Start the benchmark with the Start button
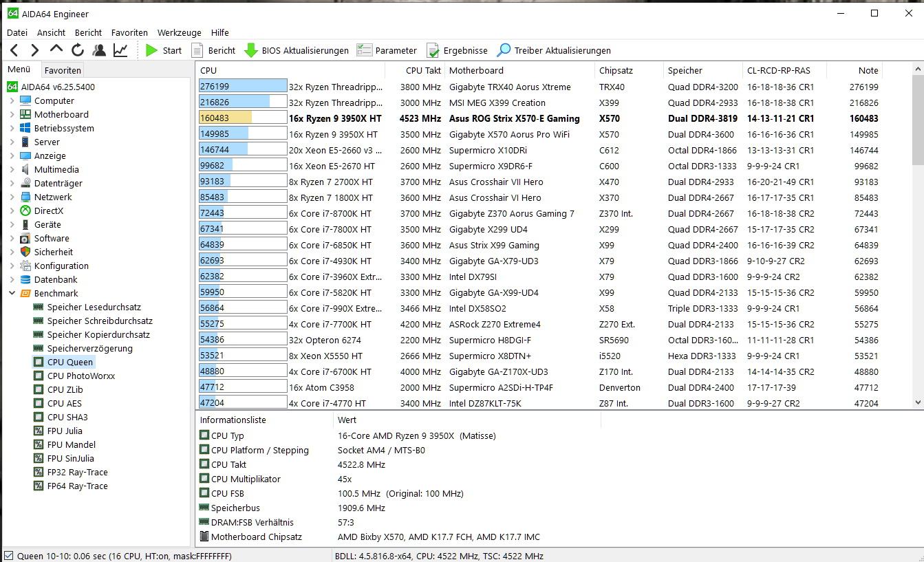924x562 pixels. tap(164, 50)
